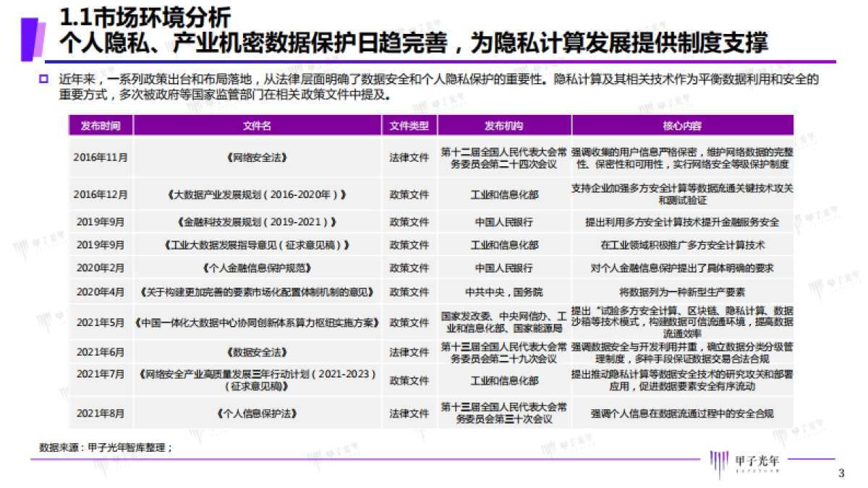The height and width of the screenshot is (488, 868).
Task: Click a 甲子光年 watermark on the right margin
Action: click(x=823, y=217)
